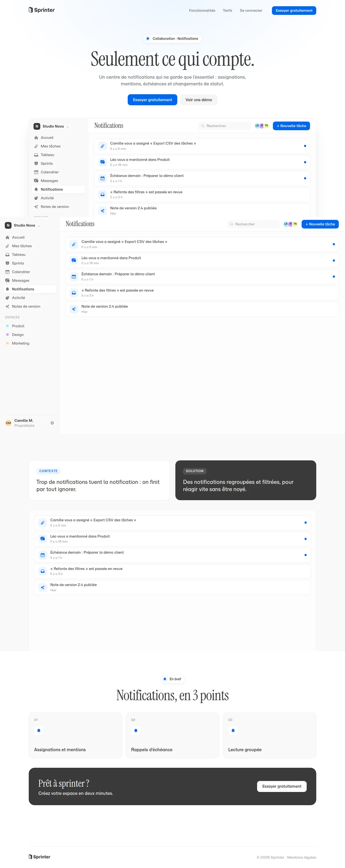Click the TN avatar in the hero preview header
The image size is (345, 868).
click(x=266, y=126)
